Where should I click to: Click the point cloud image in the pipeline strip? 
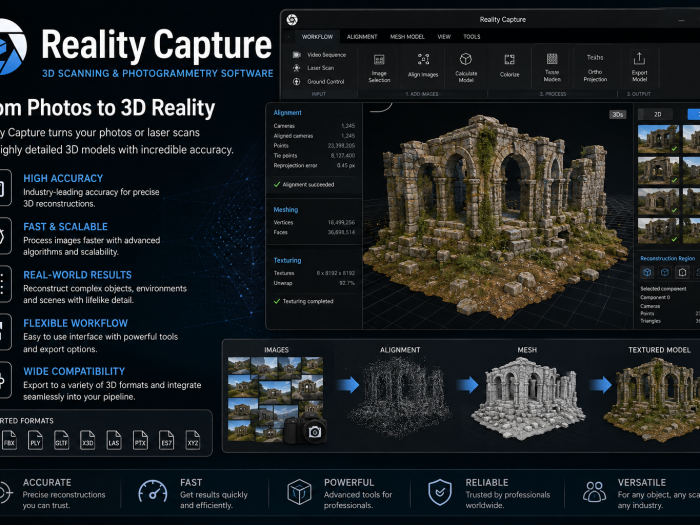coord(399,396)
